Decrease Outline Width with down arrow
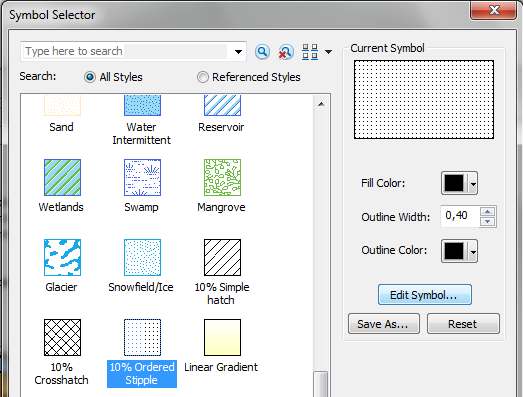 tap(488, 222)
